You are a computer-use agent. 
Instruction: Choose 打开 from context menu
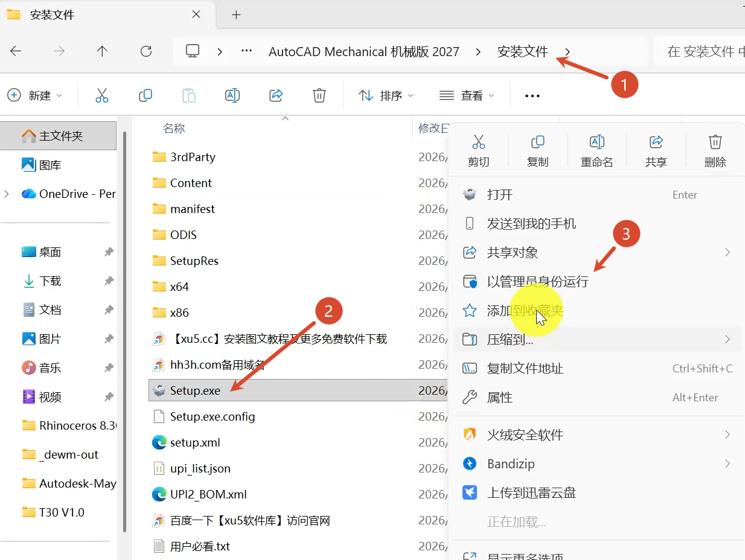[597, 194]
